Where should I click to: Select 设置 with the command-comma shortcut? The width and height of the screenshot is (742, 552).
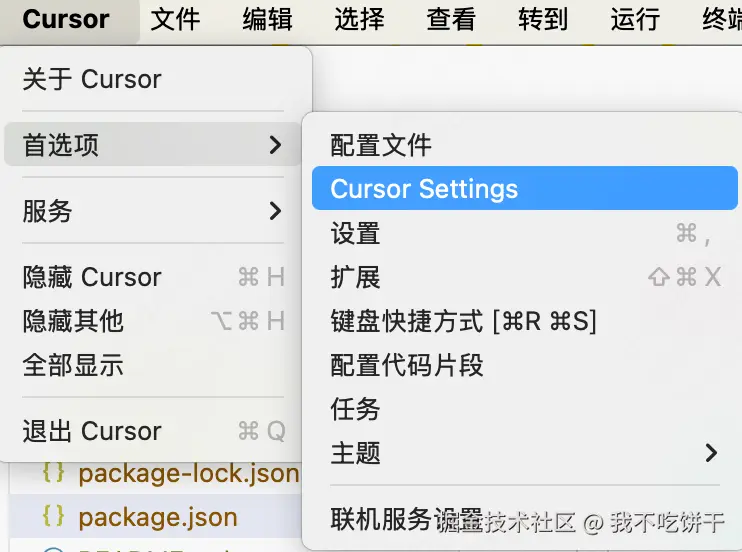[525, 233]
